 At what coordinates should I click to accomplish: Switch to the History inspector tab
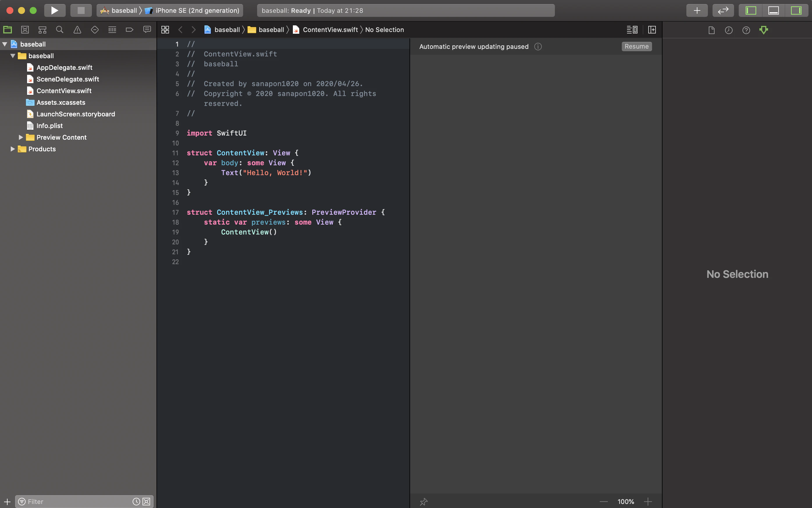click(728, 30)
